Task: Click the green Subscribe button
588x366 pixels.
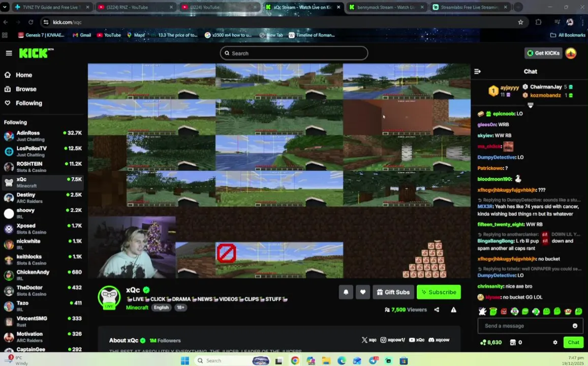Action: [439, 292]
